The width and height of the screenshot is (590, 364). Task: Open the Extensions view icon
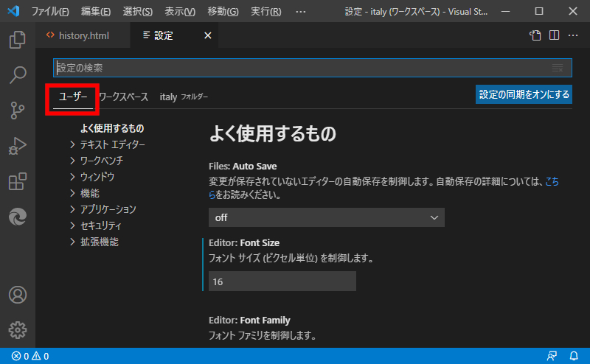(18, 181)
